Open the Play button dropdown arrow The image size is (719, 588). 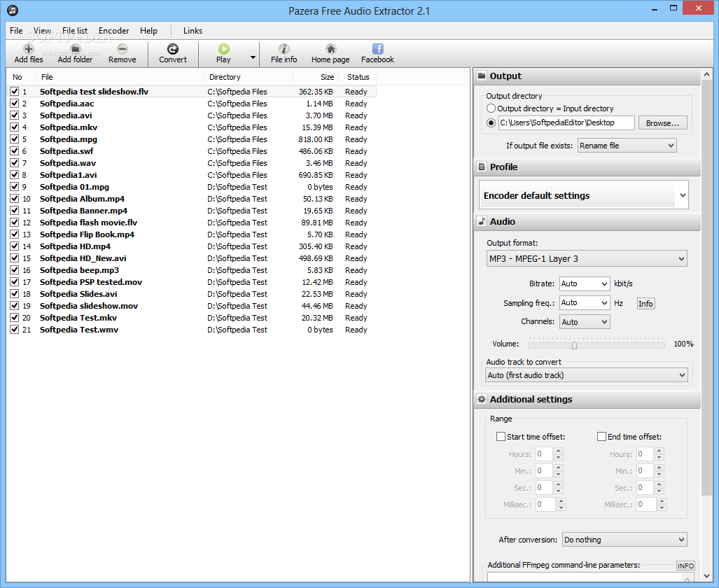(253, 57)
